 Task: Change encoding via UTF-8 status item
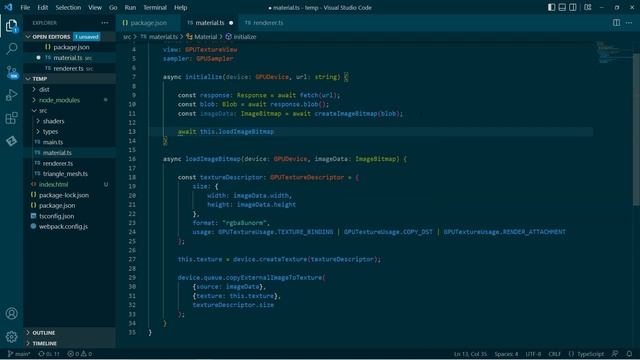pos(533,354)
